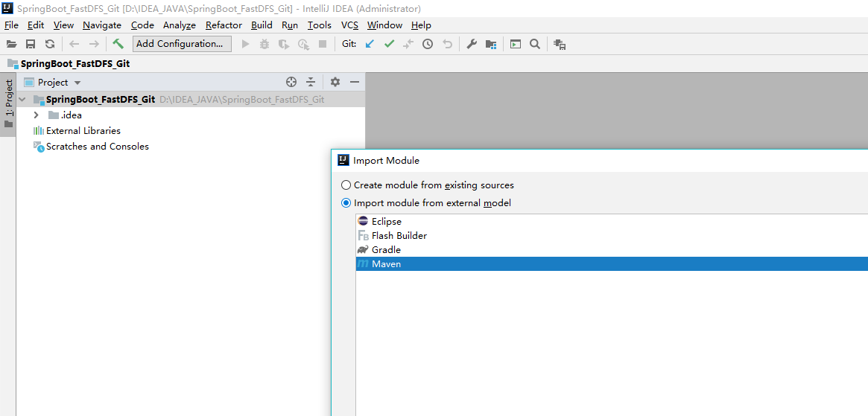Open the Edit menu

point(36,25)
